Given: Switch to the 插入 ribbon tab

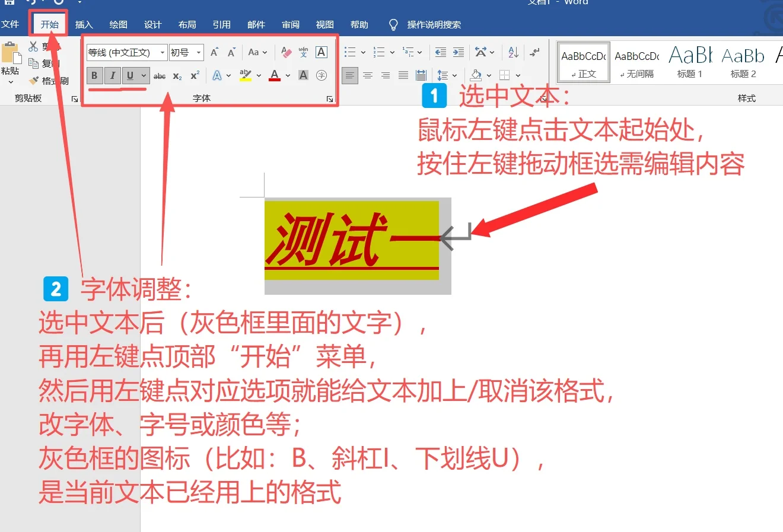Looking at the screenshot, I should pyautogui.click(x=84, y=24).
